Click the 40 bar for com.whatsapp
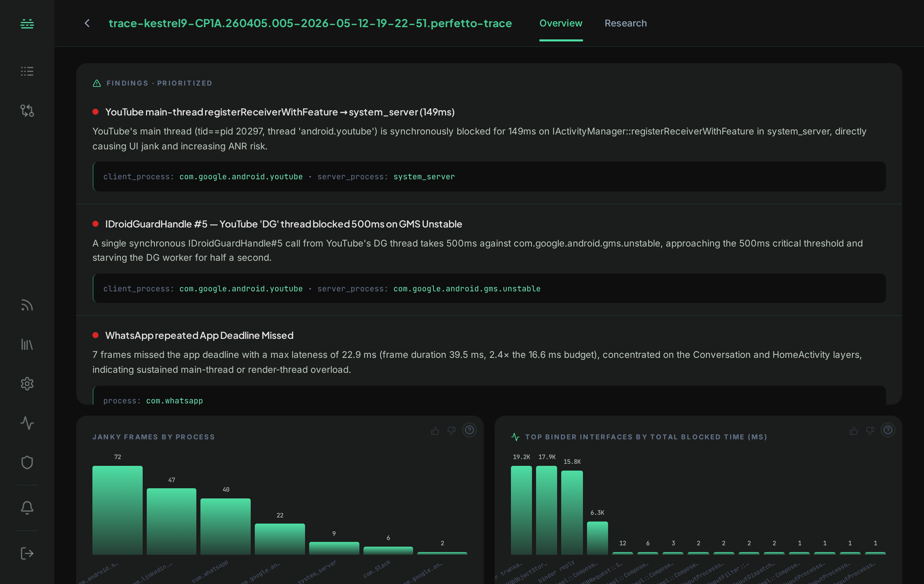Viewport: 924px width, 584px height. pos(226,527)
